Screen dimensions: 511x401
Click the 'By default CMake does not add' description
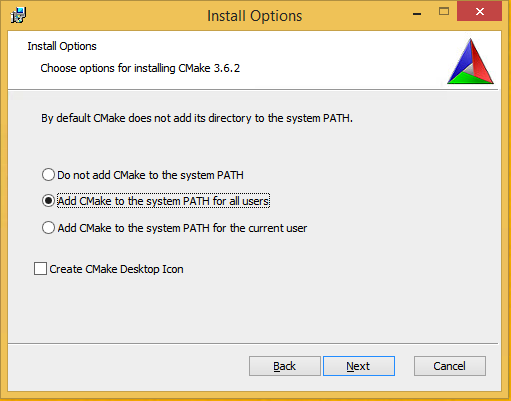click(197, 118)
